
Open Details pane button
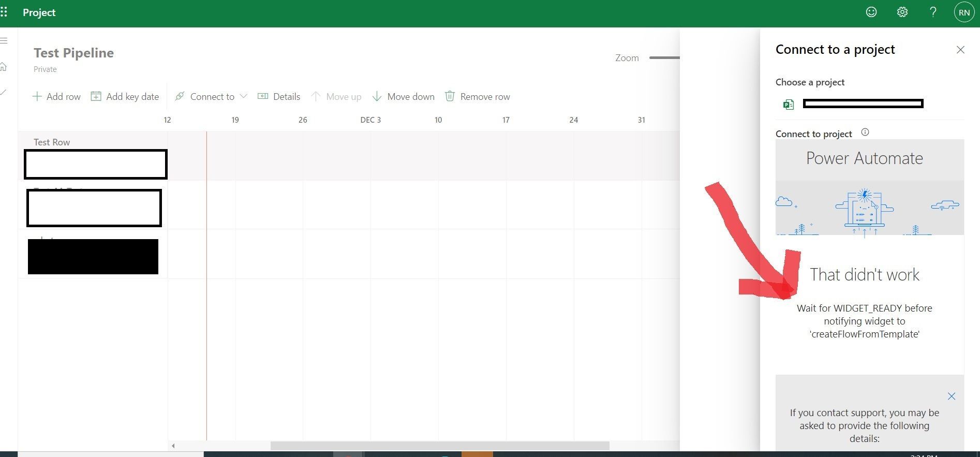click(279, 96)
